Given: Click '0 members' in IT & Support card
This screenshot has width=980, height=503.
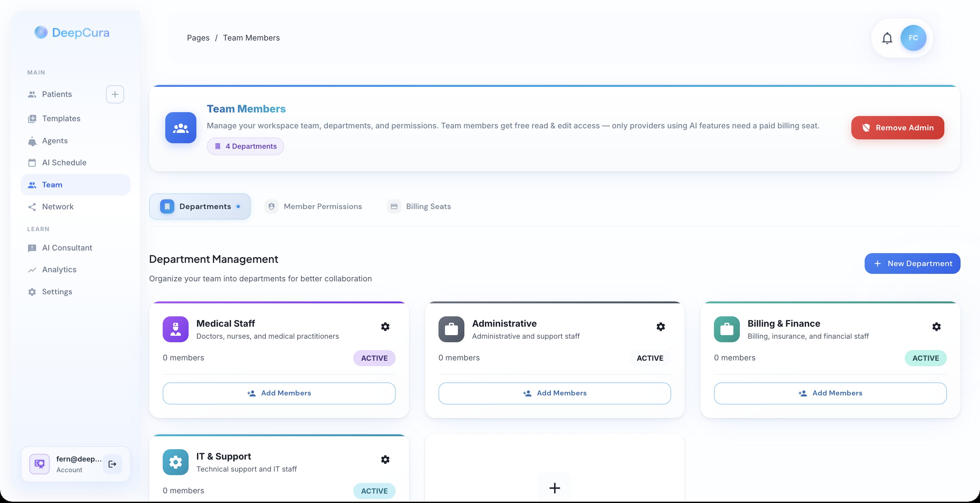Looking at the screenshot, I should point(183,491).
